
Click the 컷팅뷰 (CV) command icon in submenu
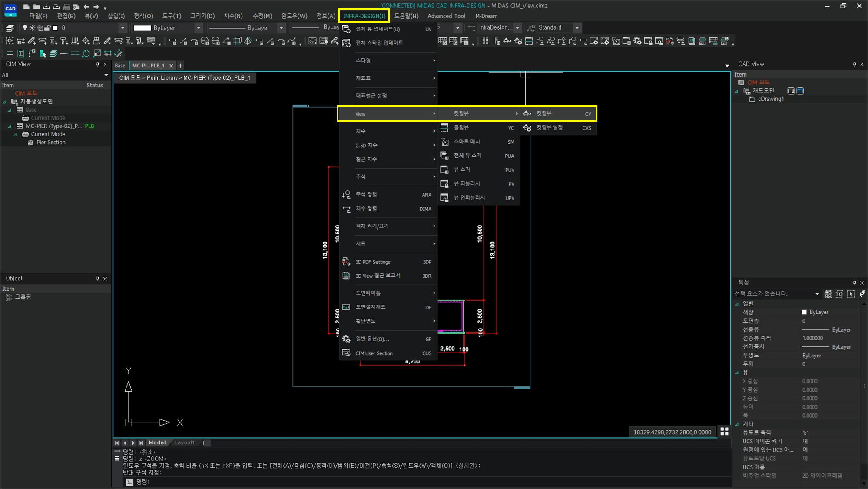527,113
